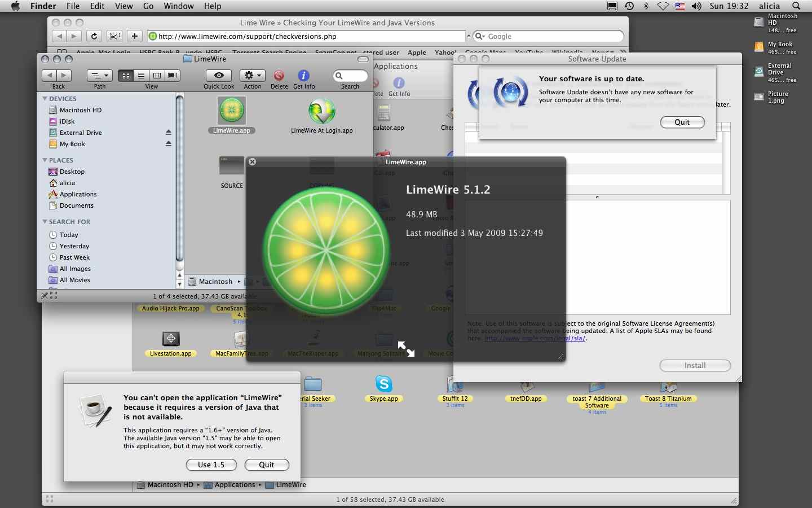Switch LimeWire window to column view
The width and height of the screenshot is (812, 508).
click(x=157, y=75)
